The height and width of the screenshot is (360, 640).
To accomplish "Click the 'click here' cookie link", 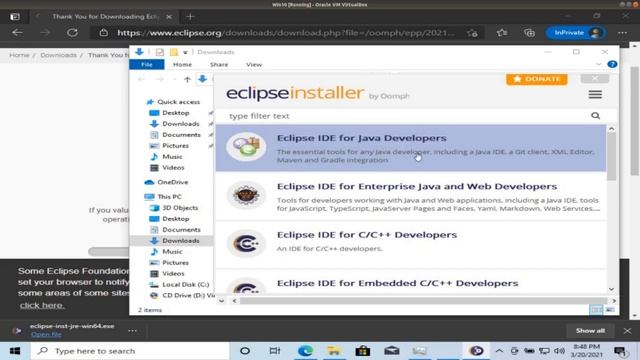I will (x=42, y=305).
